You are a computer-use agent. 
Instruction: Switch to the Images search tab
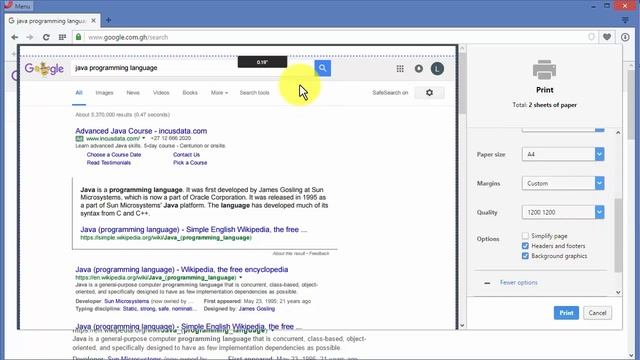point(104,93)
